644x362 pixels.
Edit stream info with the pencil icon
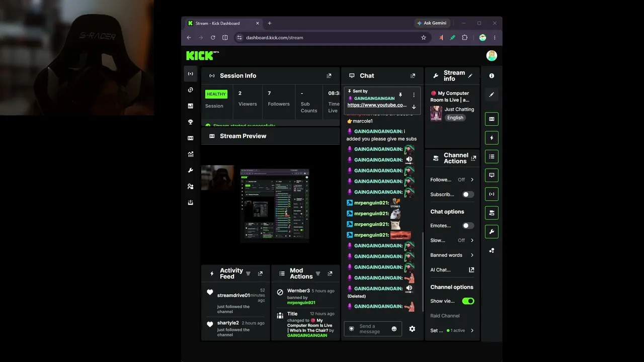coord(470,76)
